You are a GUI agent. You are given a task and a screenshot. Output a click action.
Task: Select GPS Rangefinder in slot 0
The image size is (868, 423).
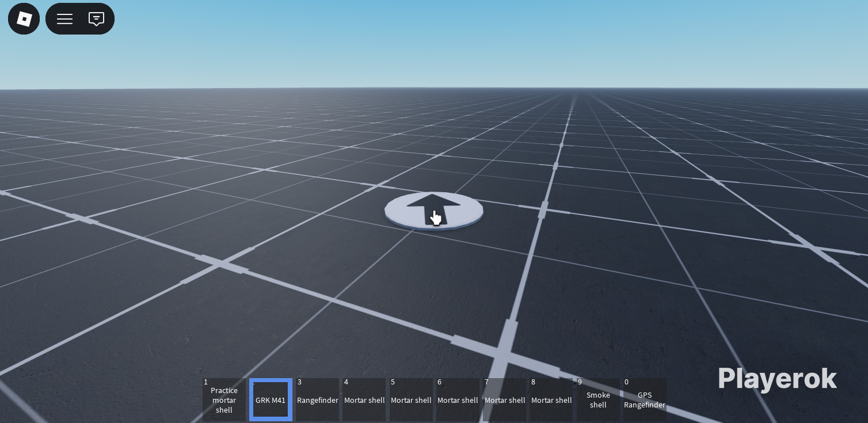click(645, 400)
